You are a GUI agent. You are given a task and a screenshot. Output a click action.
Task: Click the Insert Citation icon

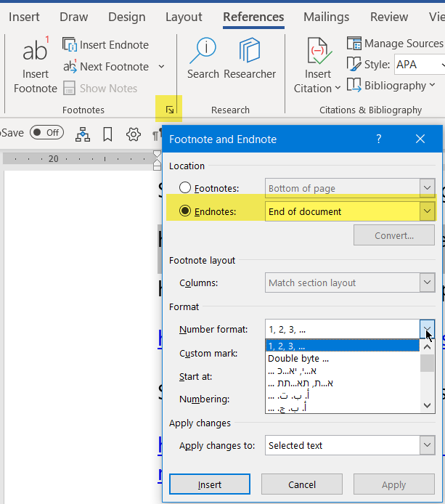(318, 50)
